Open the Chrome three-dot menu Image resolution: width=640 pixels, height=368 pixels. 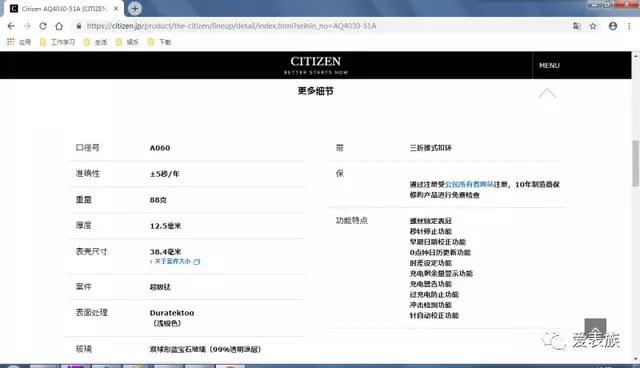pos(629,26)
